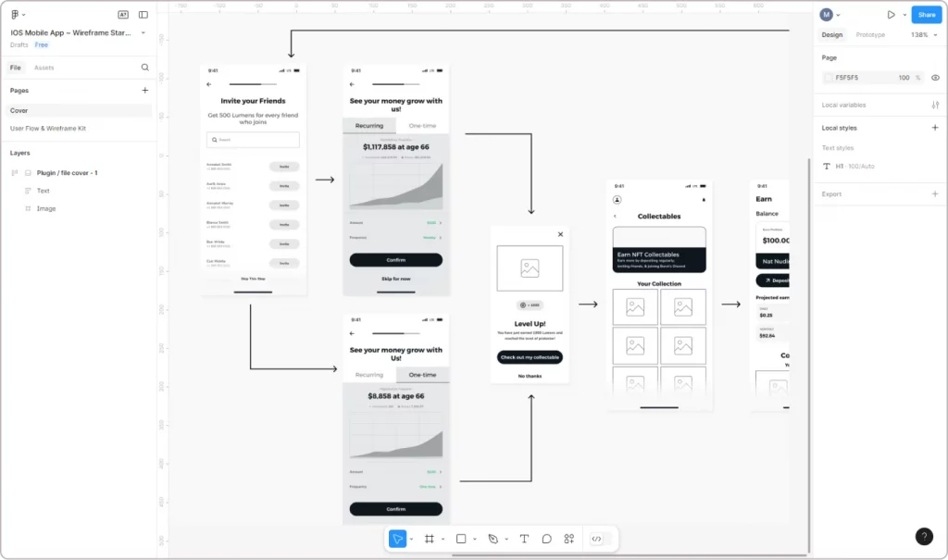Open file name dropdown chevron
This screenshot has height=560, width=948.
pyautogui.click(x=143, y=32)
